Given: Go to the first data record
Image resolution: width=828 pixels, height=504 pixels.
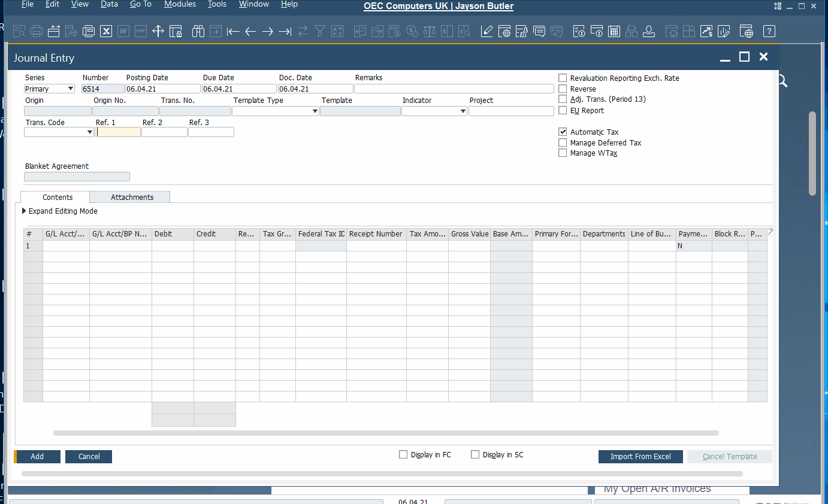Looking at the screenshot, I should pyautogui.click(x=234, y=32).
